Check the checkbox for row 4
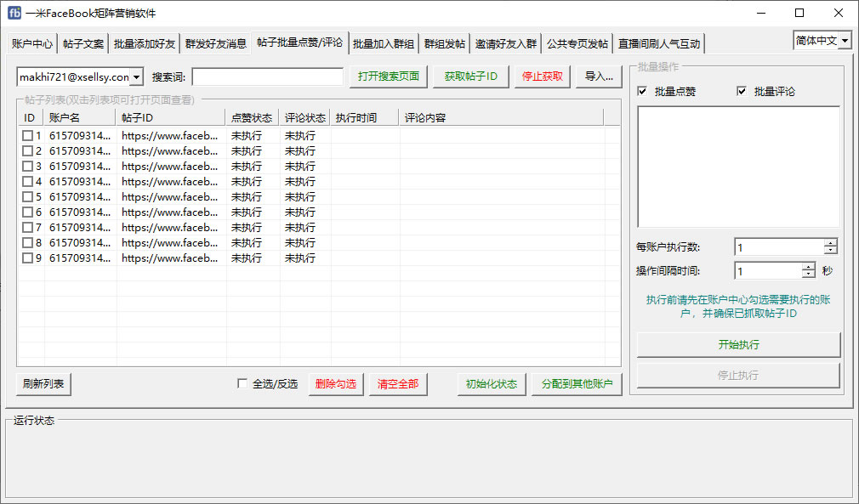 point(27,182)
